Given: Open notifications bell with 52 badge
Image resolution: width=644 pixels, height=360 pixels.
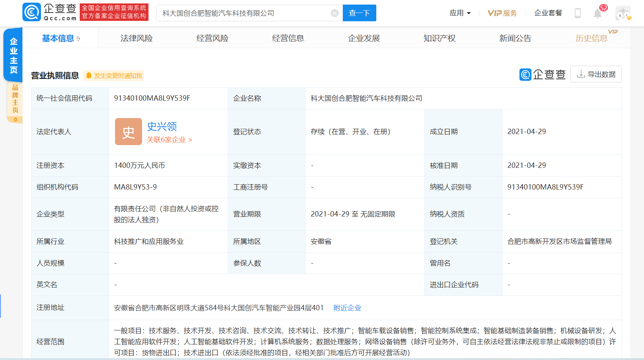Looking at the screenshot, I should click(598, 14).
